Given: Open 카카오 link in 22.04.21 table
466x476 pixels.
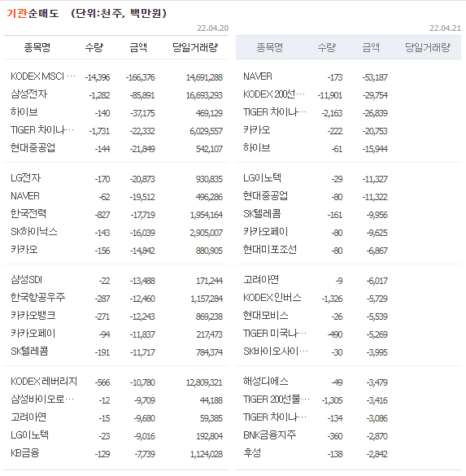Looking at the screenshot, I should 257,130.
